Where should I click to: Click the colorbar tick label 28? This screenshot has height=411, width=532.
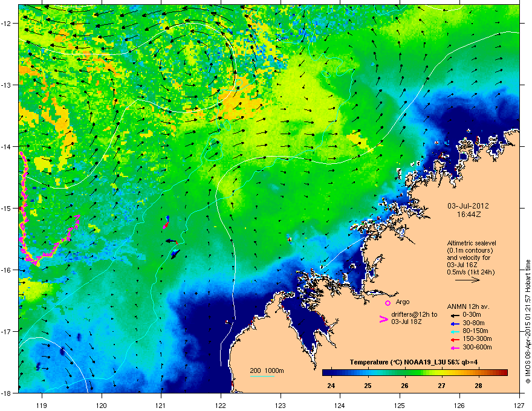pyautogui.click(x=478, y=386)
